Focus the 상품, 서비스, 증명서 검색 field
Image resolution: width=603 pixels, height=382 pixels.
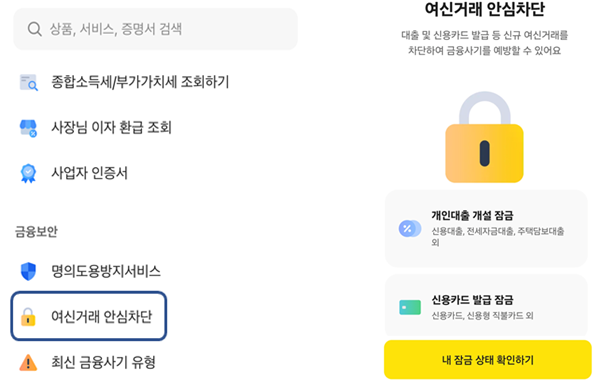click(155, 29)
